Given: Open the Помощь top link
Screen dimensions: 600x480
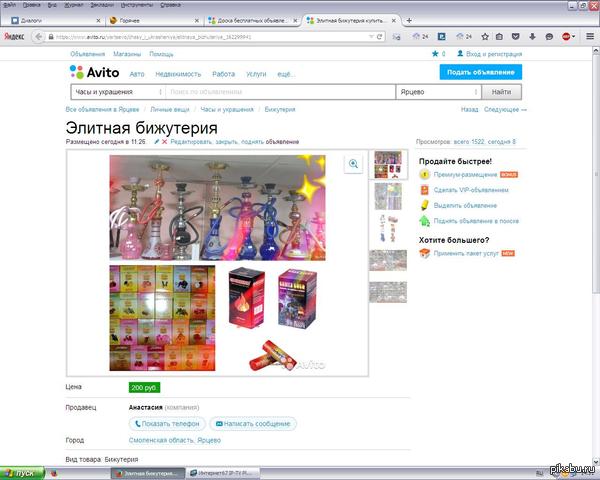Looking at the screenshot, I should tap(161, 54).
